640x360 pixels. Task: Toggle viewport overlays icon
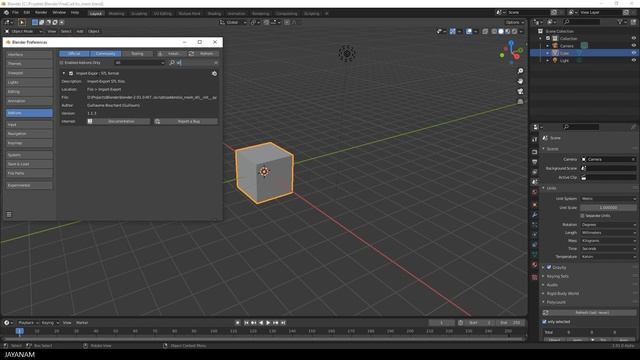point(469,31)
